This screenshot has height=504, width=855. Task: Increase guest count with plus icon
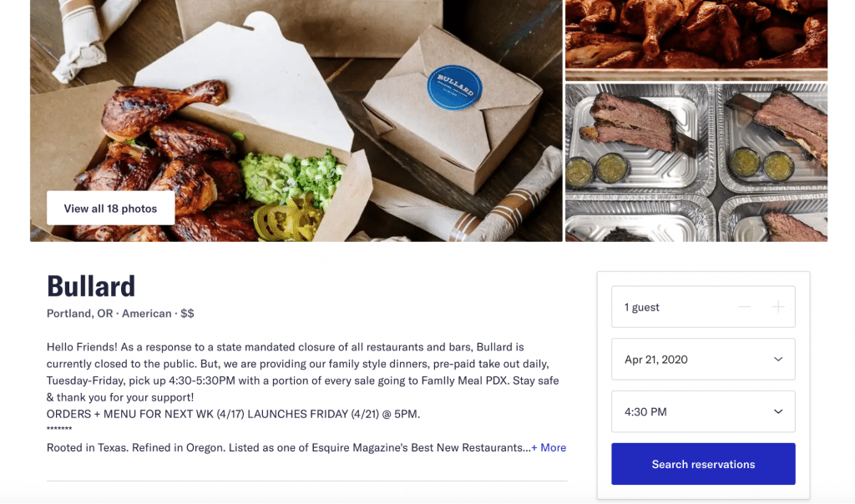778,307
